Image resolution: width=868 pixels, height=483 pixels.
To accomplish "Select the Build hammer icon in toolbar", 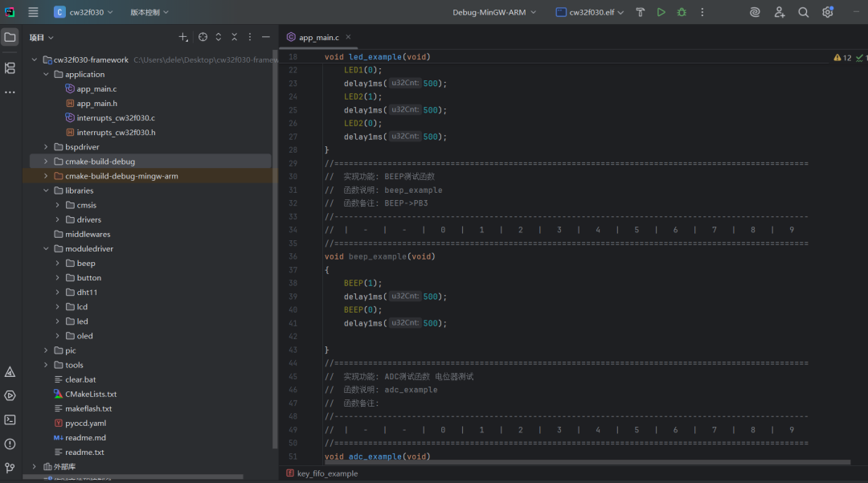I will [641, 13].
